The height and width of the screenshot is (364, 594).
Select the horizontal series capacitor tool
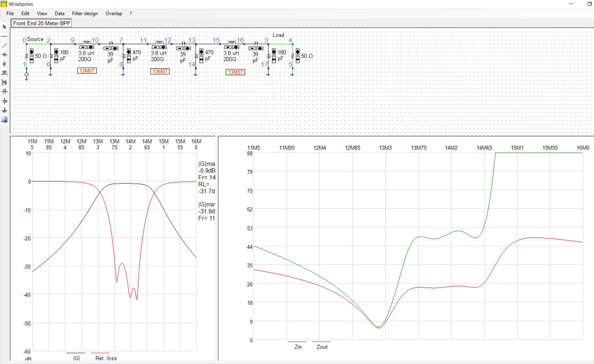(5, 92)
